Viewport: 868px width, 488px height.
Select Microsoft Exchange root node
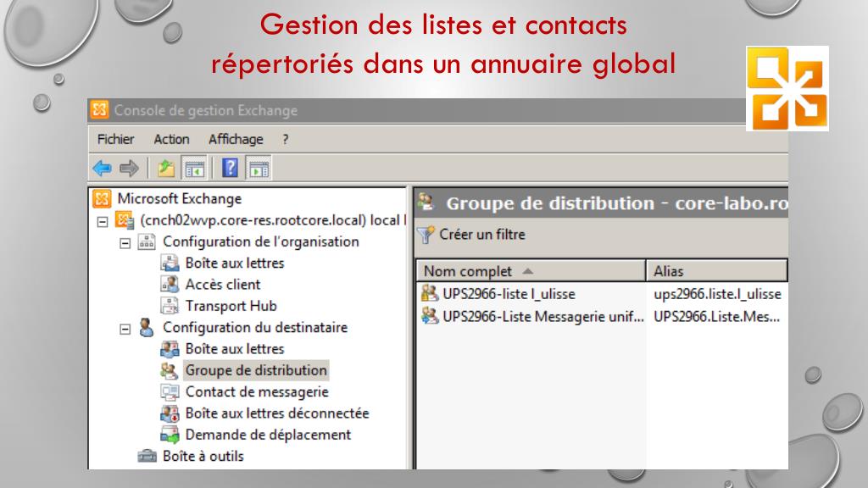(180, 198)
